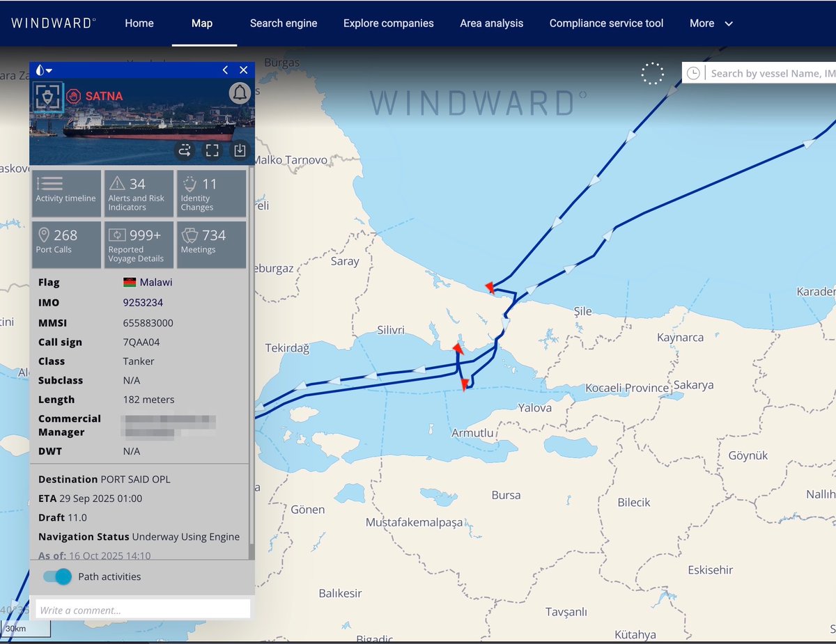The image size is (836, 644).
Task: Click the Tanker class value
Action: 139,361
